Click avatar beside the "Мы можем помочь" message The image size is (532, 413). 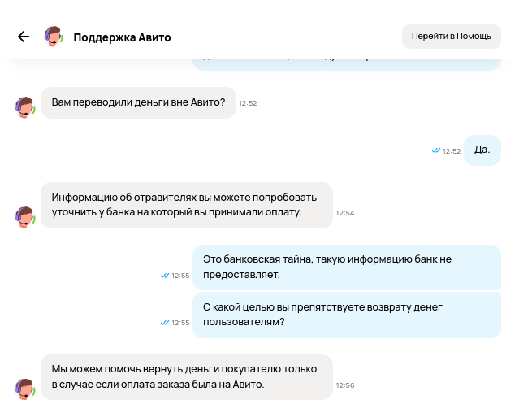click(x=25, y=389)
